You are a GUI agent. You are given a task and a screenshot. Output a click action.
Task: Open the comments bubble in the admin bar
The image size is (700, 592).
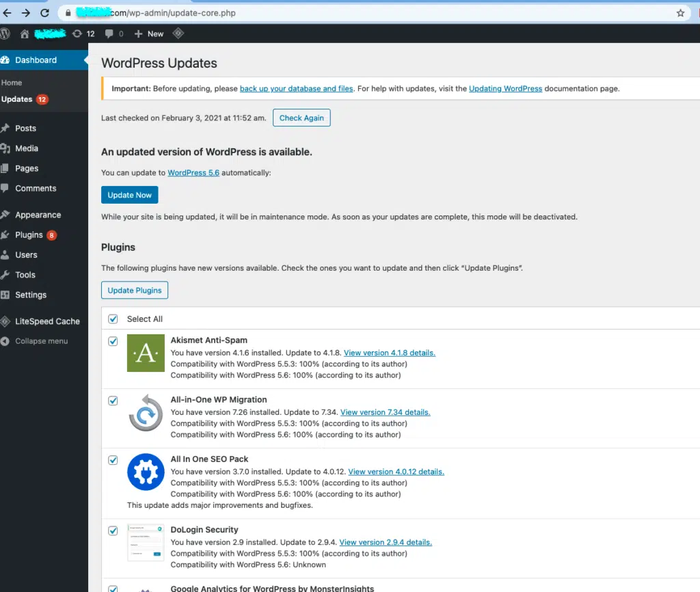(114, 33)
